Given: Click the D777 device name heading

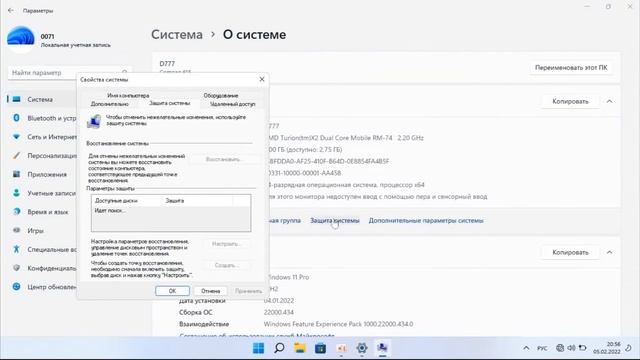Looking at the screenshot, I should [167, 64].
